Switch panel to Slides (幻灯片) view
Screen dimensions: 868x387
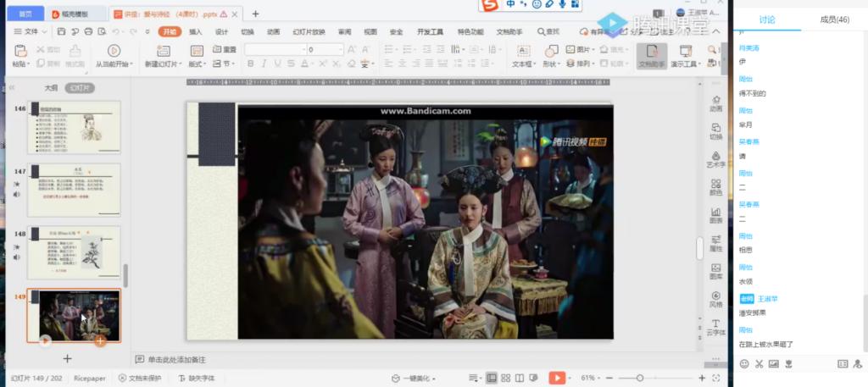pyautogui.click(x=80, y=88)
